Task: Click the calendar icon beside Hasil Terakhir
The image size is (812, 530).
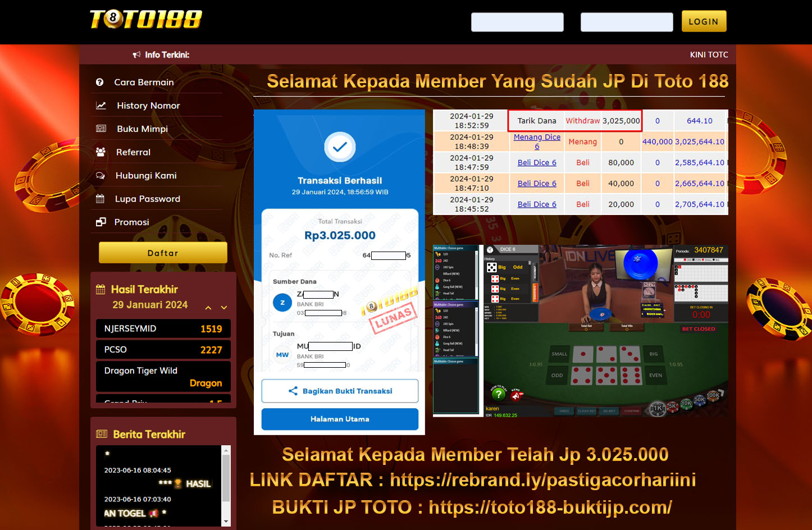Action: pyautogui.click(x=101, y=290)
